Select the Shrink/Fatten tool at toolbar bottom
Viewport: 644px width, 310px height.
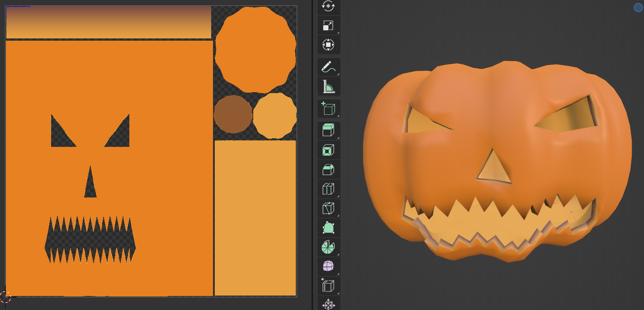point(328,304)
